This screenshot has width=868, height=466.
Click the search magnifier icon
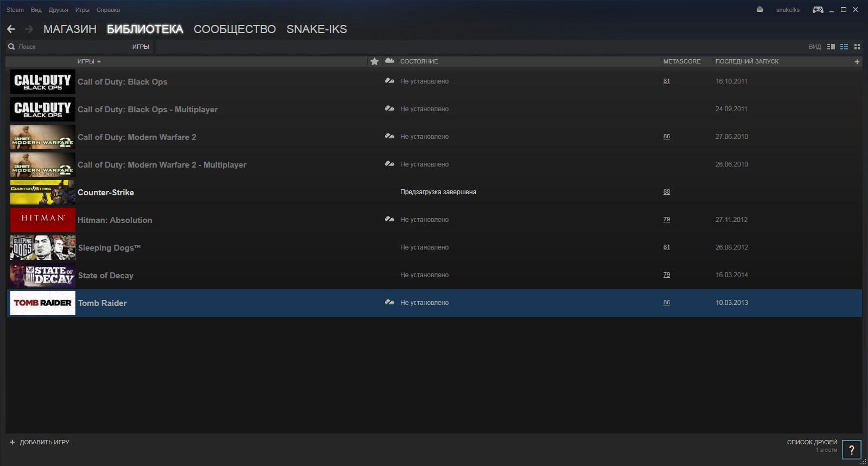(11, 47)
